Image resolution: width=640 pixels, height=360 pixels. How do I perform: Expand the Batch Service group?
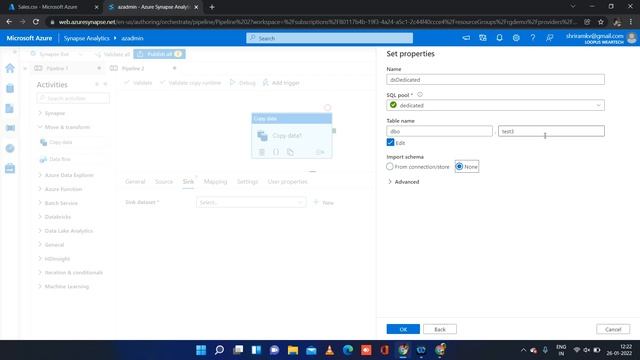58,203
